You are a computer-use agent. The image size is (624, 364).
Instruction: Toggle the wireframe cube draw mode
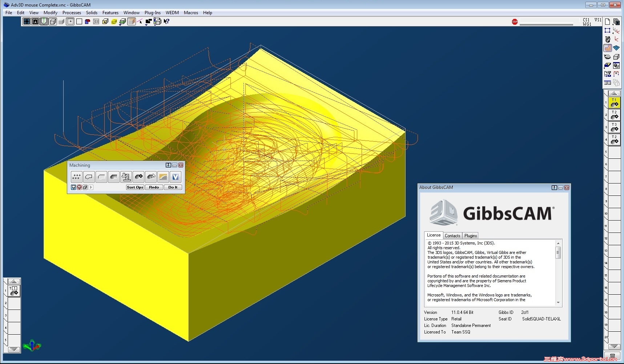click(x=53, y=21)
